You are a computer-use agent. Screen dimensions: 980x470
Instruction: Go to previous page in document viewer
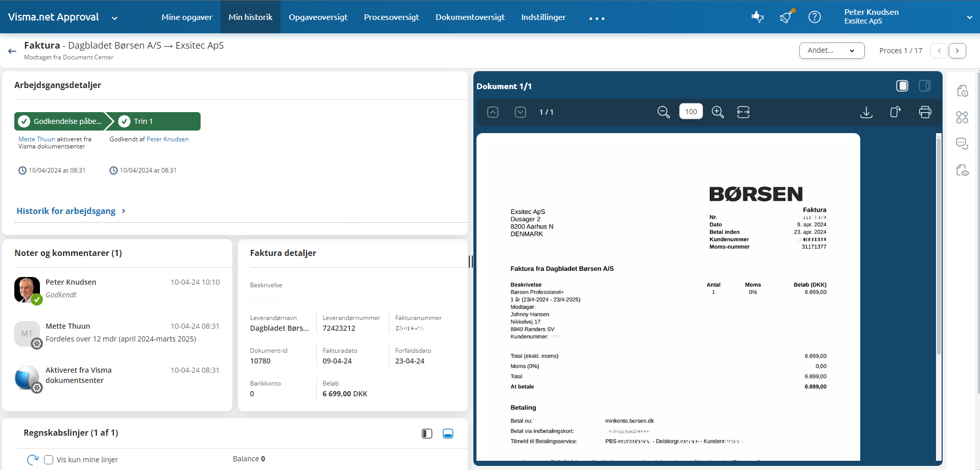click(x=493, y=112)
